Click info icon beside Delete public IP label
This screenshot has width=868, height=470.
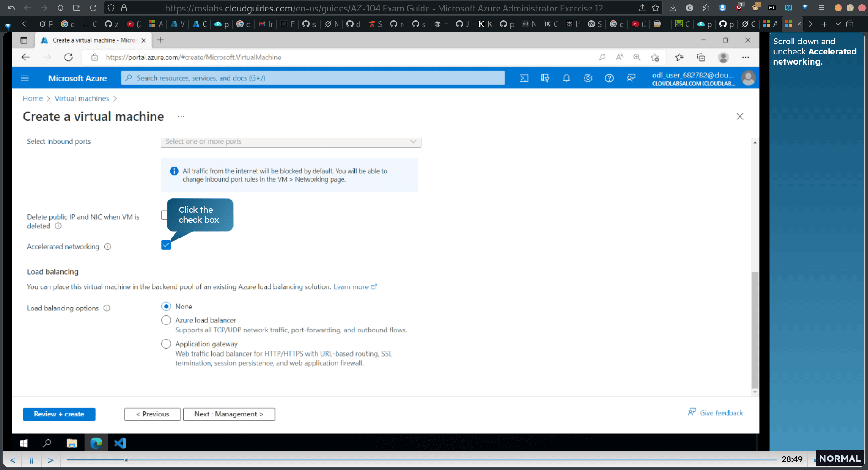[x=58, y=226]
